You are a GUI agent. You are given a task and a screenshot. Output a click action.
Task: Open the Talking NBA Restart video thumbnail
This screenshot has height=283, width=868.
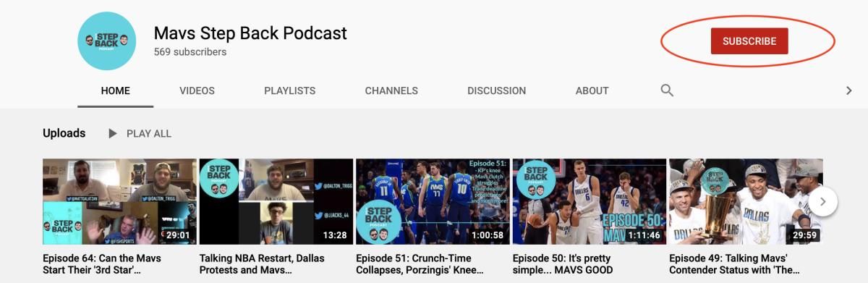276,202
